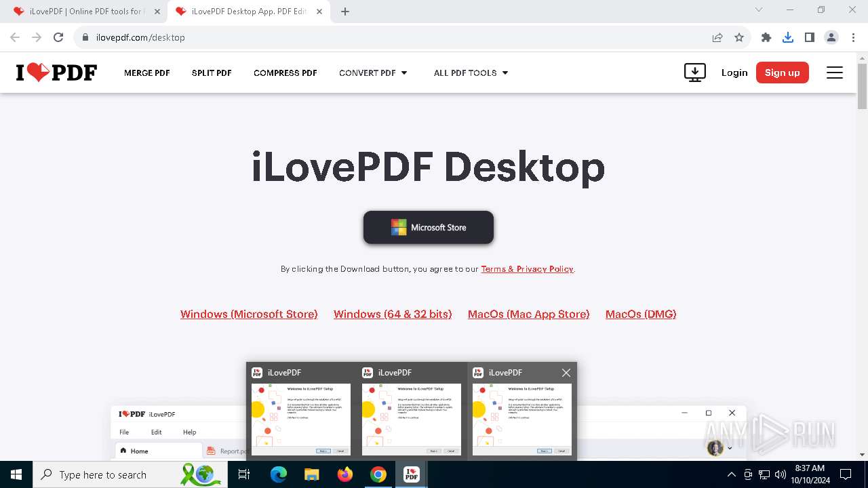View site information via the lock icon
Viewport: 868px width, 488px height.
[x=85, y=37]
